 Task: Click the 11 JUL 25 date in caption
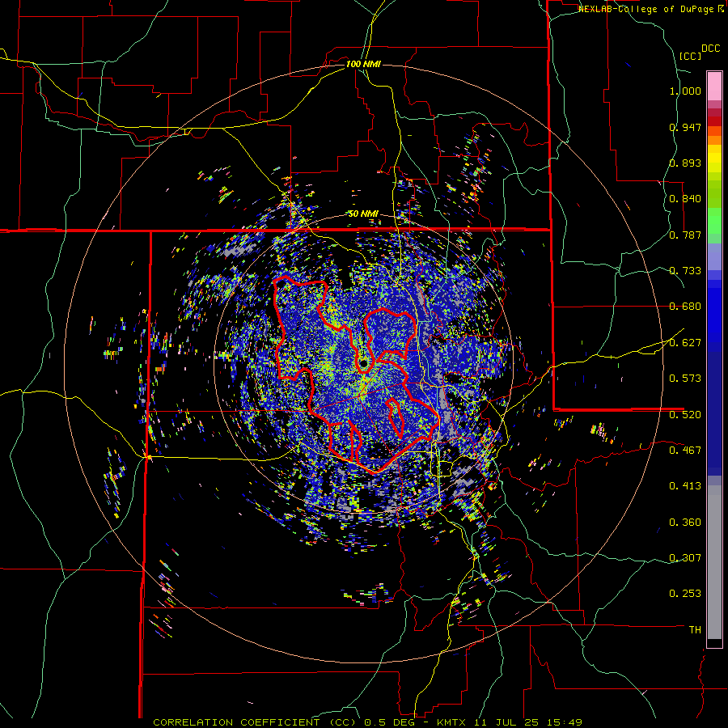[x=506, y=722]
